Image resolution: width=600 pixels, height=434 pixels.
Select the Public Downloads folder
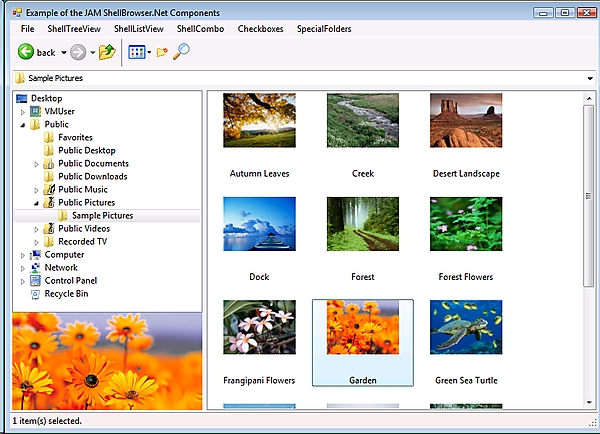[x=92, y=177]
